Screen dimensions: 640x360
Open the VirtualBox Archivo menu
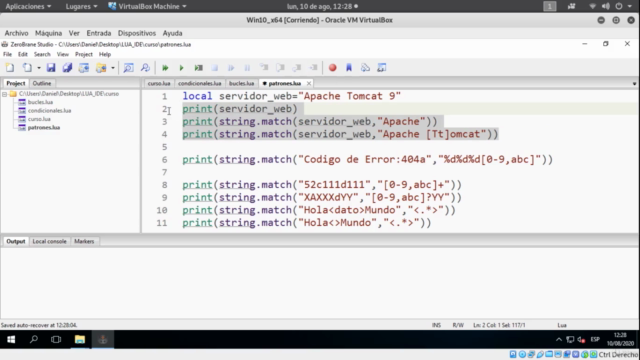pos(16,33)
